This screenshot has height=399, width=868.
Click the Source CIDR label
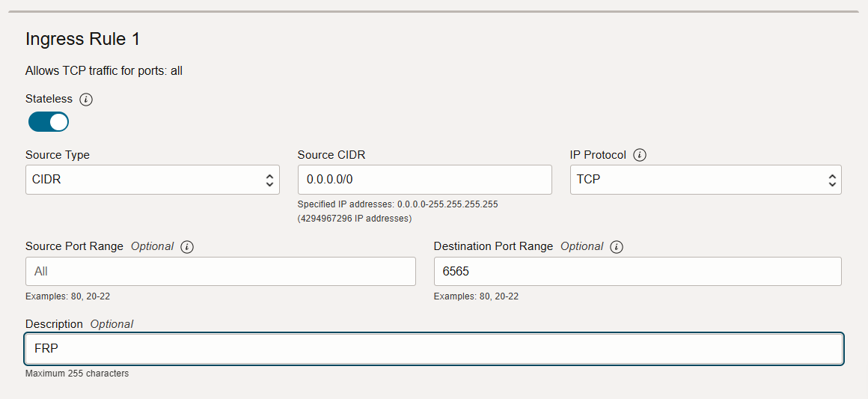331,155
